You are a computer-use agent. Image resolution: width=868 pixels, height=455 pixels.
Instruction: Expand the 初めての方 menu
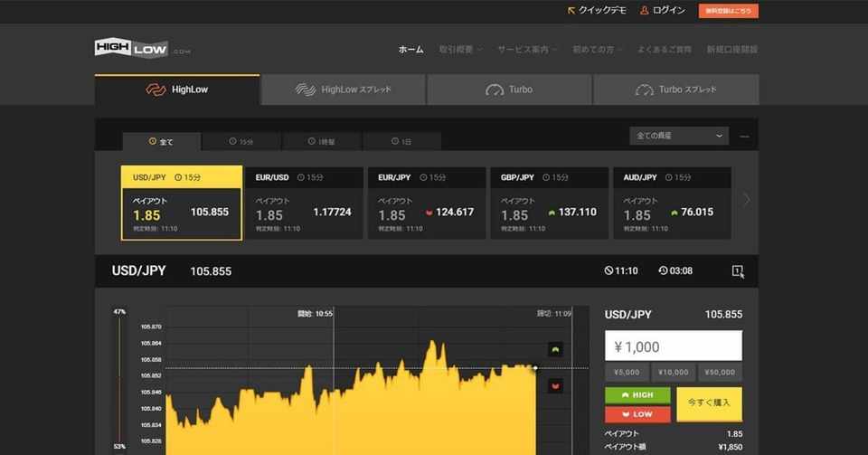coord(597,49)
